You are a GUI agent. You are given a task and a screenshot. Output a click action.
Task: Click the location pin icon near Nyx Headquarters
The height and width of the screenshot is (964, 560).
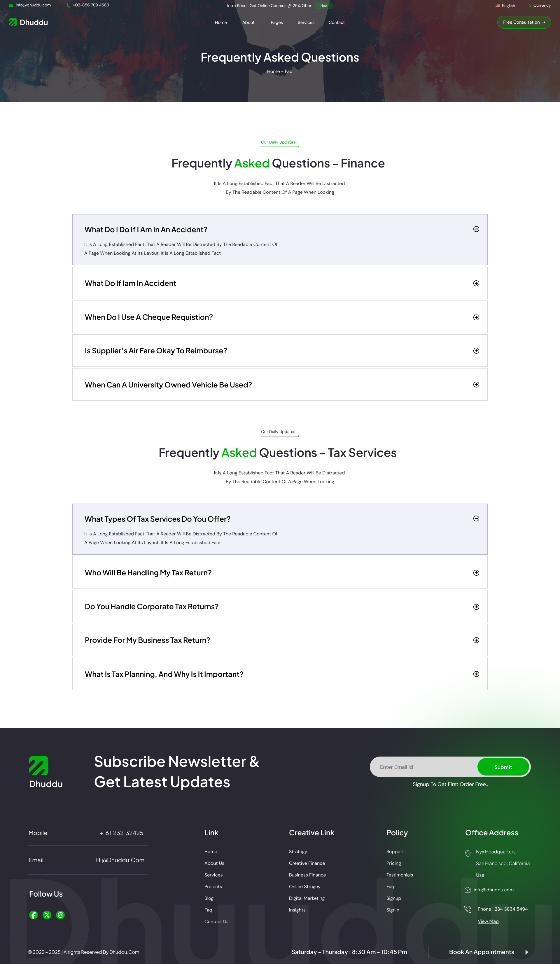(x=468, y=853)
